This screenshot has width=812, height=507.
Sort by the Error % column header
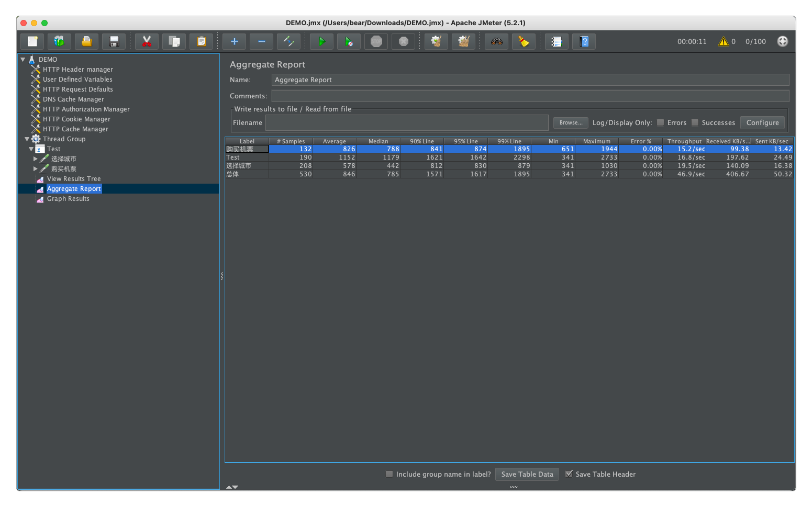click(x=641, y=141)
